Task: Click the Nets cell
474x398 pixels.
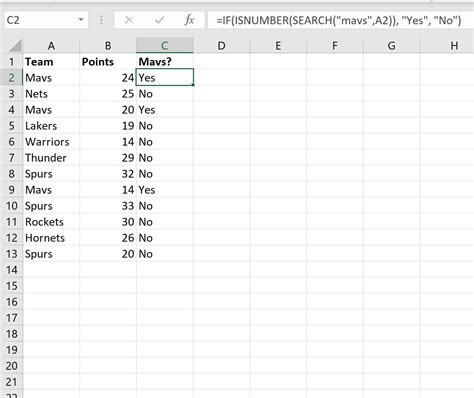Action: (51, 94)
